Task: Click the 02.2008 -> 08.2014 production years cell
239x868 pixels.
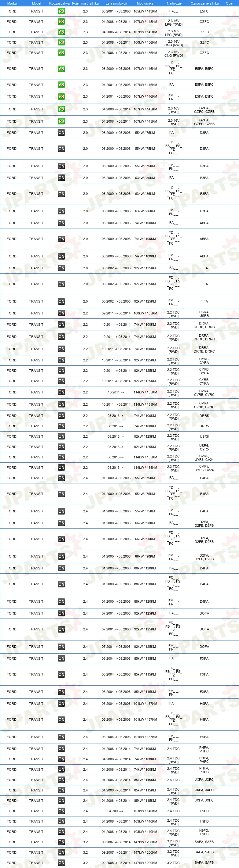Action: (116, 863)
